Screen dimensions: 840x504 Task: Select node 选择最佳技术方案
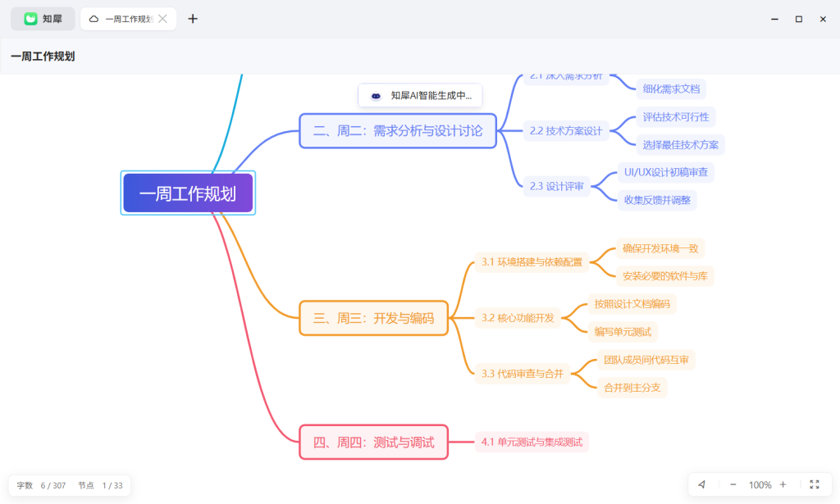pos(680,144)
